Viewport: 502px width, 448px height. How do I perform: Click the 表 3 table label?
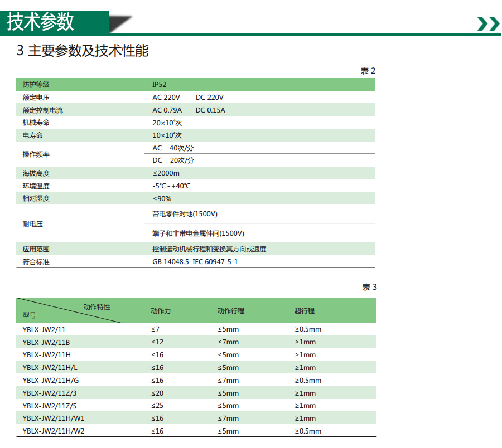pos(369,287)
